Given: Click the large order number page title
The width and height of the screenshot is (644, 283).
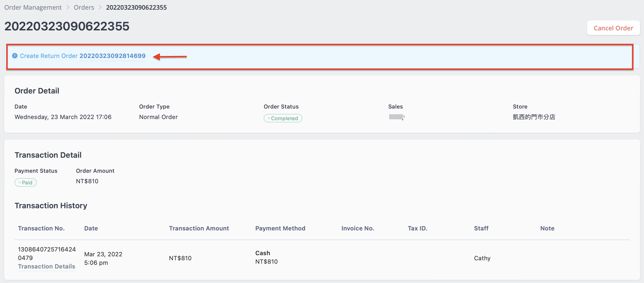Looking at the screenshot, I should 67,26.
